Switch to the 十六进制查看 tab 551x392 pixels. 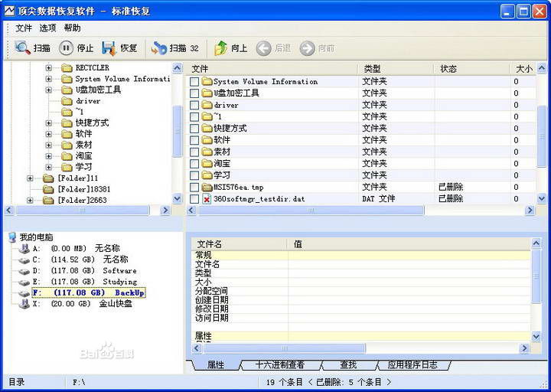[x=280, y=365]
